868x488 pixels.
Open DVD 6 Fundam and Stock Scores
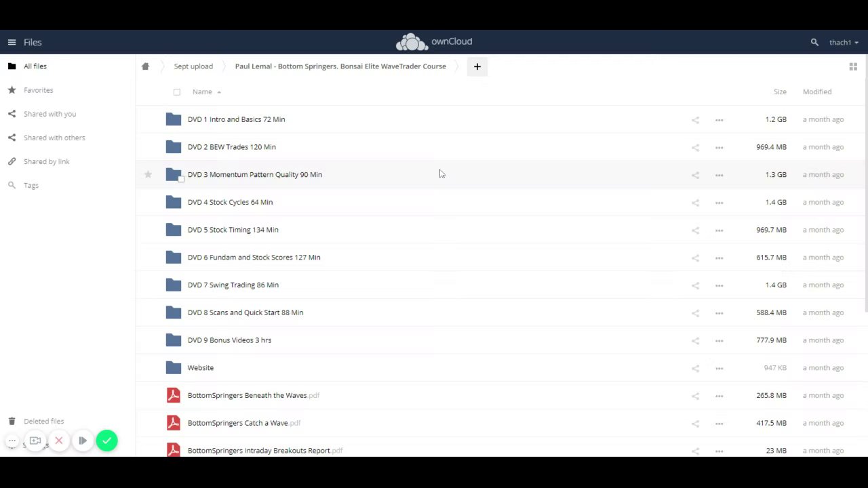click(x=254, y=258)
